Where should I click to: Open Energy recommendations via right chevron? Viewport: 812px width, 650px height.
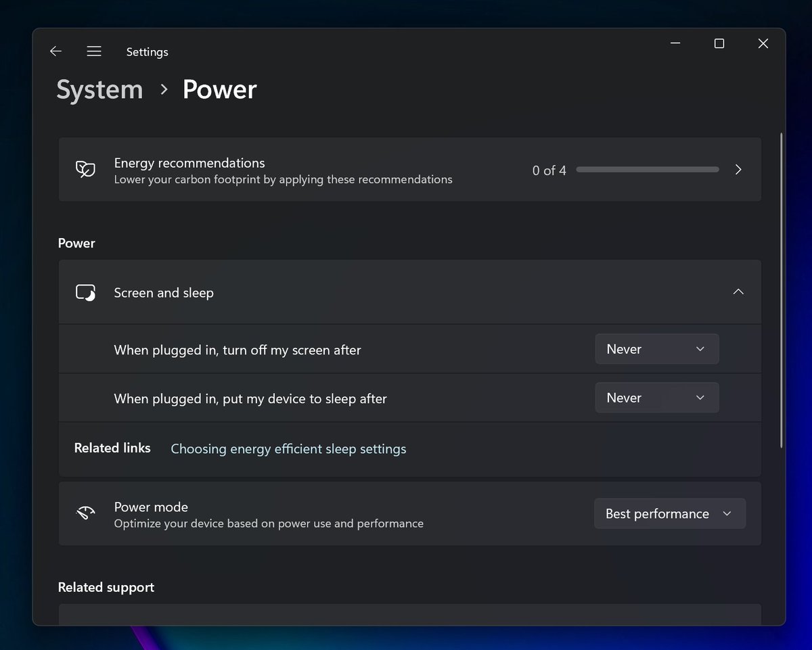coord(738,170)
